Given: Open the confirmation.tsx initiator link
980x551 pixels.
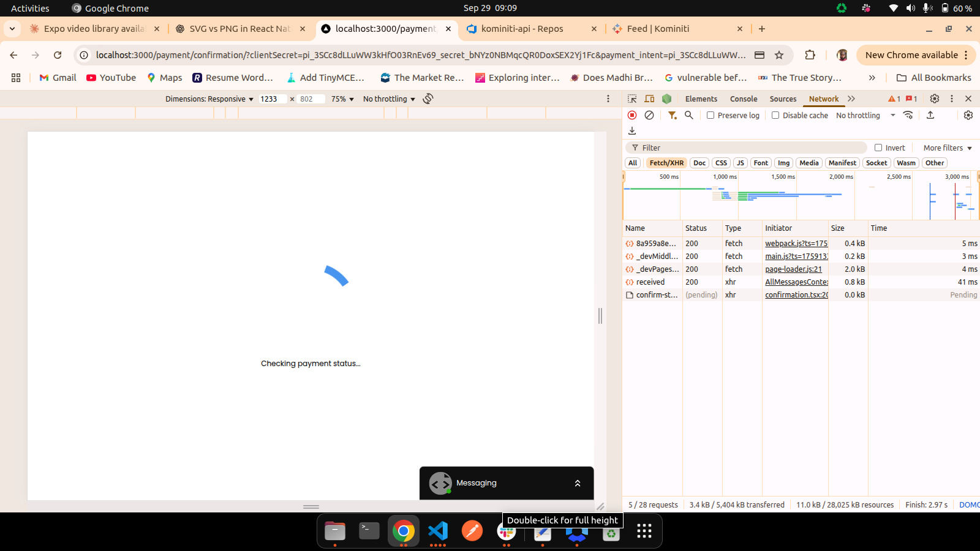Looking at the screenshot, I should [796, 295].
